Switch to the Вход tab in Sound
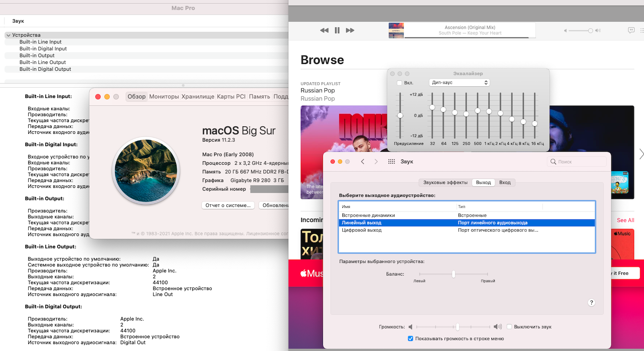 coord(505,183)
